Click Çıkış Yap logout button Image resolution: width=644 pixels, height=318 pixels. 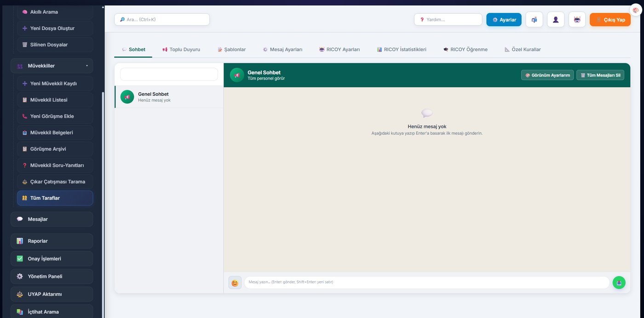(610, 20)
